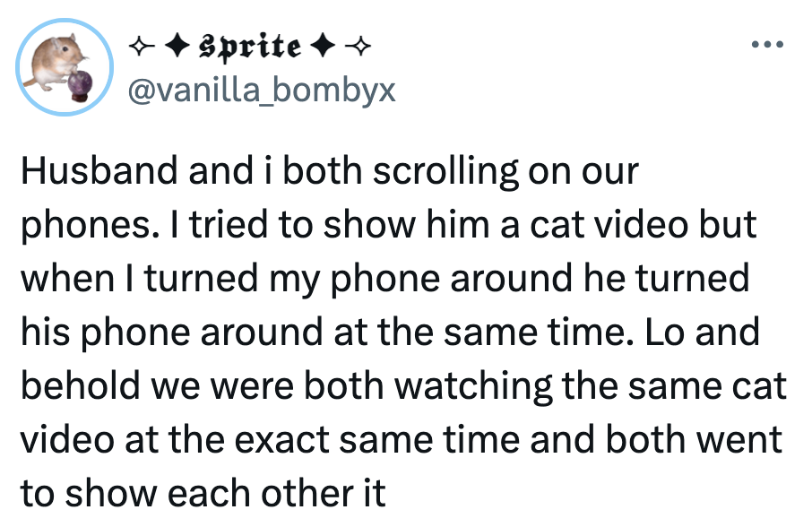
Task: Click the hamster profile avatar
Action: 64,65
